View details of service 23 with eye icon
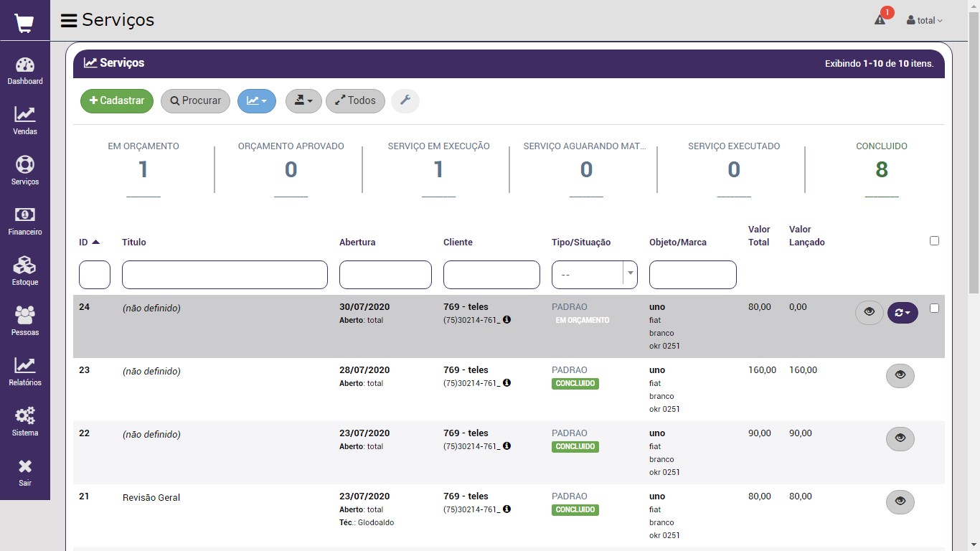The height and width of the screenshot is (551, 980). [900, 375]
